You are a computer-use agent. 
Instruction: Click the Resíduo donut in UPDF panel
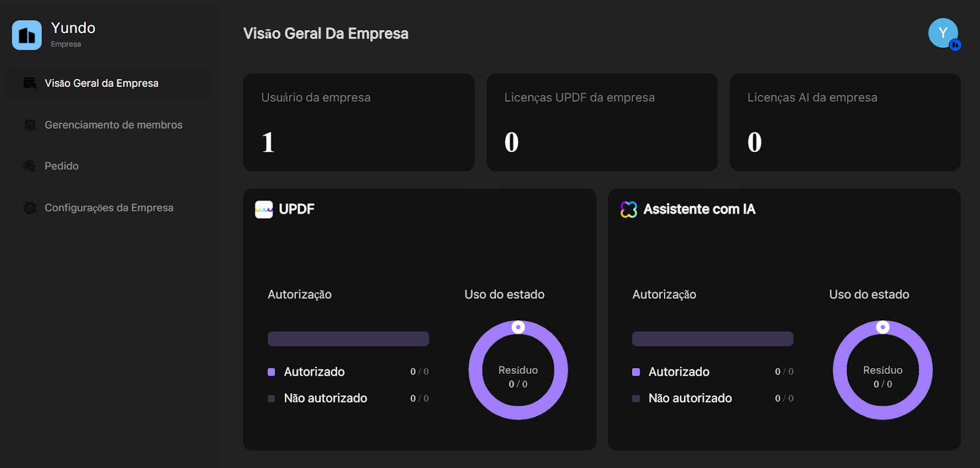tap(518, 370)
